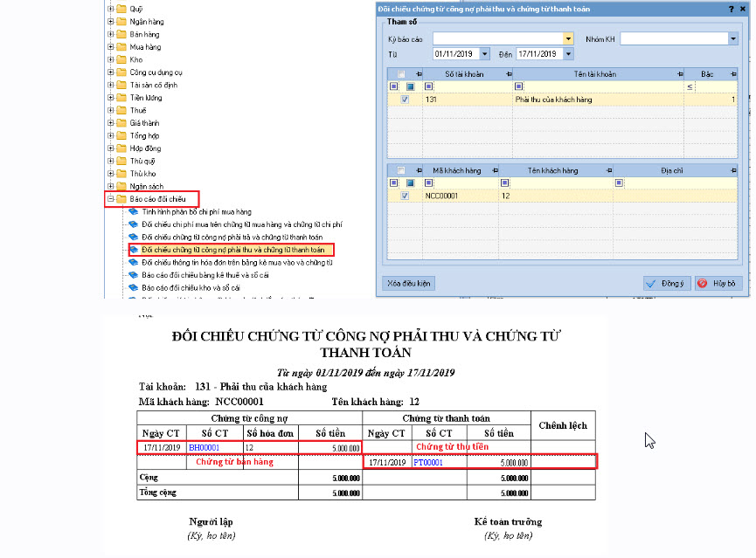
Task: Select Báo cáo đối chiếu bảng kê thuế report
Action: (x=205, y=275)
